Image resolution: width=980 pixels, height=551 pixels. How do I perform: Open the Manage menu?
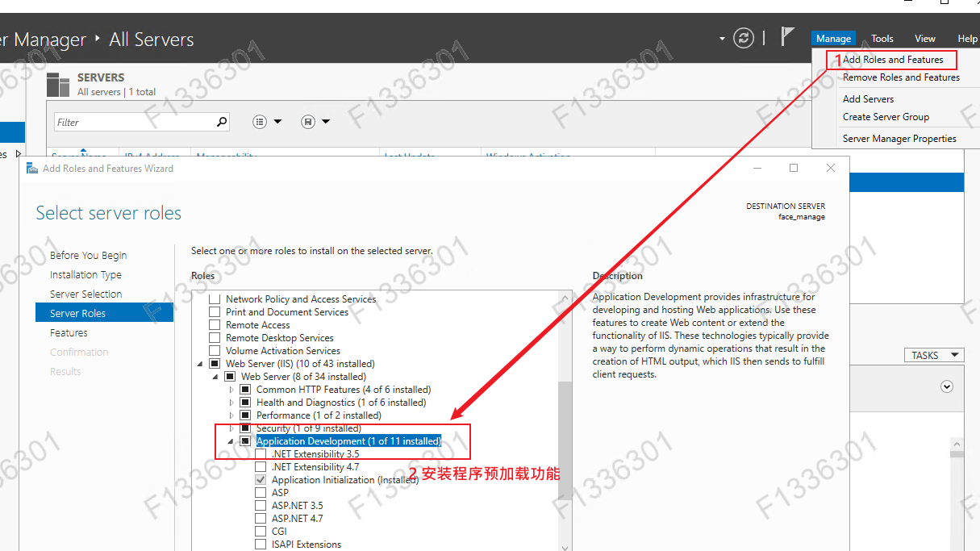833,39
